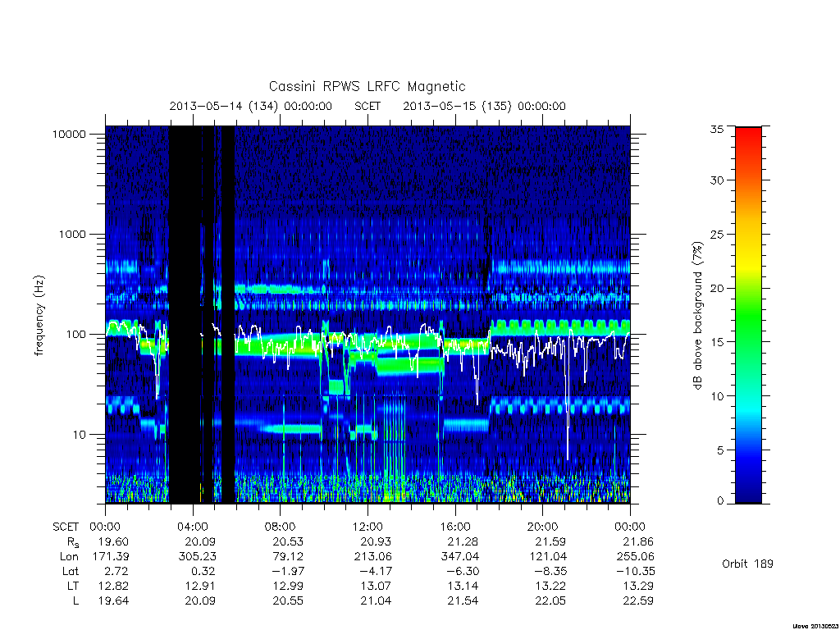
Task: Click L value 22.05
Action: click(x=550, y=600)
